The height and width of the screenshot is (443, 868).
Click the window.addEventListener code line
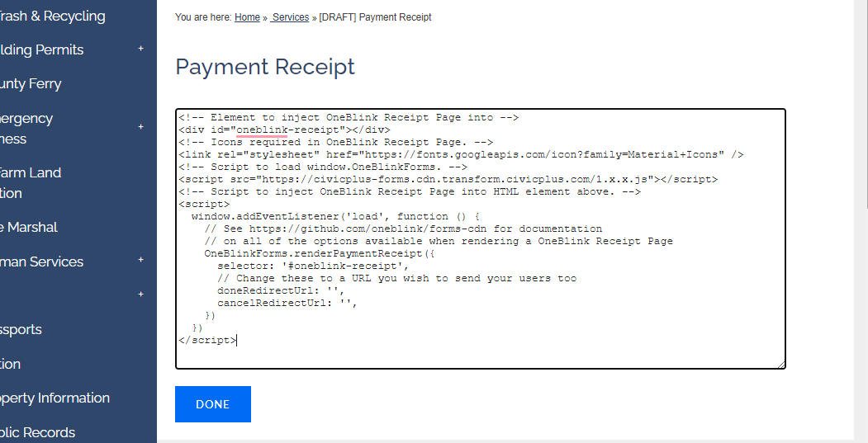[x=336, y=216]
